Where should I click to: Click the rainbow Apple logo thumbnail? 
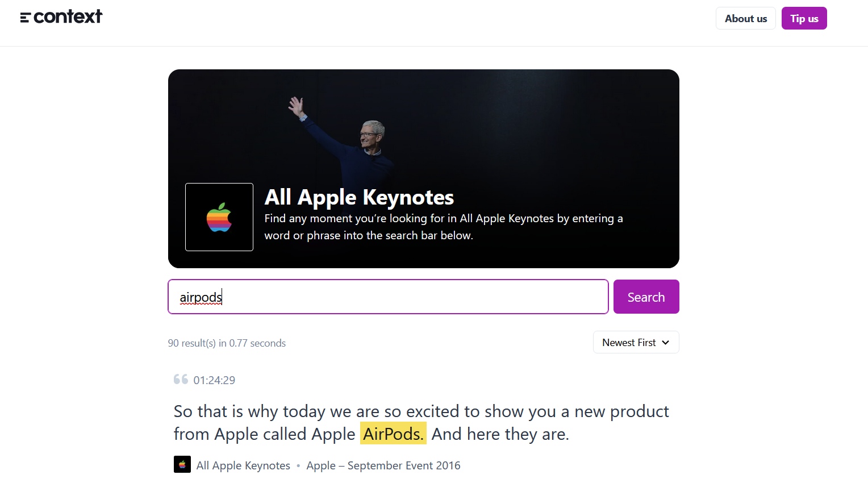(x=219, y=217)
